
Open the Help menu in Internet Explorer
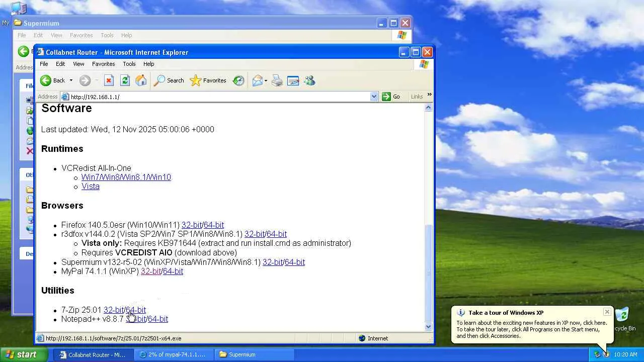148,64
